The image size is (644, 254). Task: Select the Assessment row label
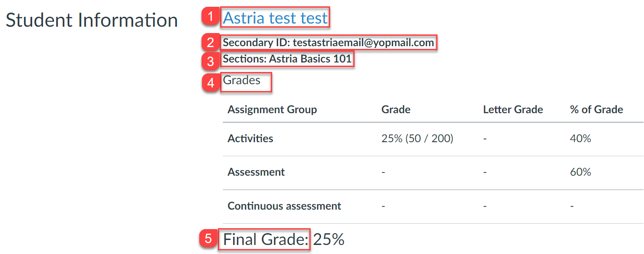click(x=256, y=172)
